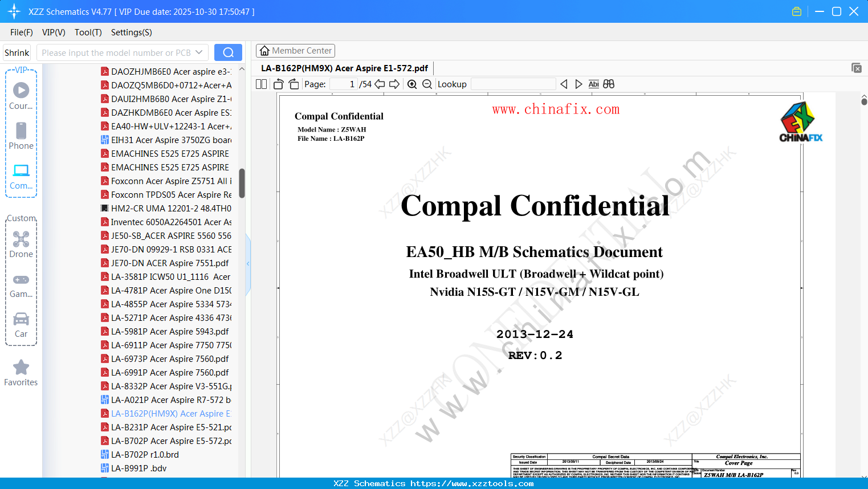Go to the next page arrow

pos(394,84)
